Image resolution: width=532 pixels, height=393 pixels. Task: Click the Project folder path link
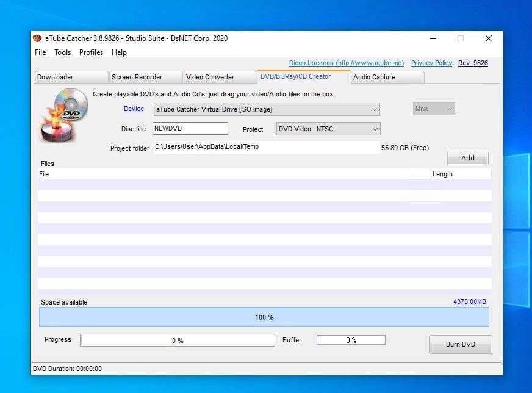coord(207,146)
